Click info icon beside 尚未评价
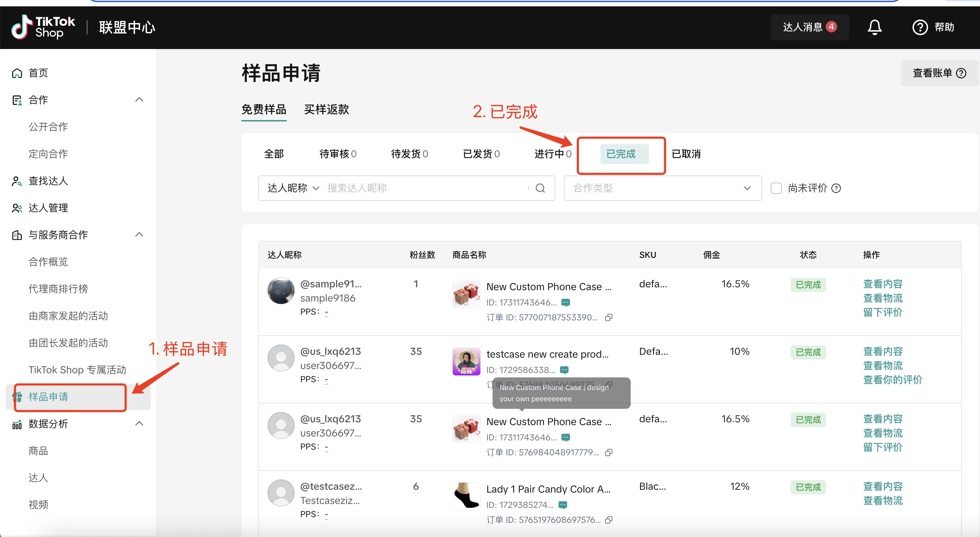This screenshot has height=537, width=980. pos(836,188)
